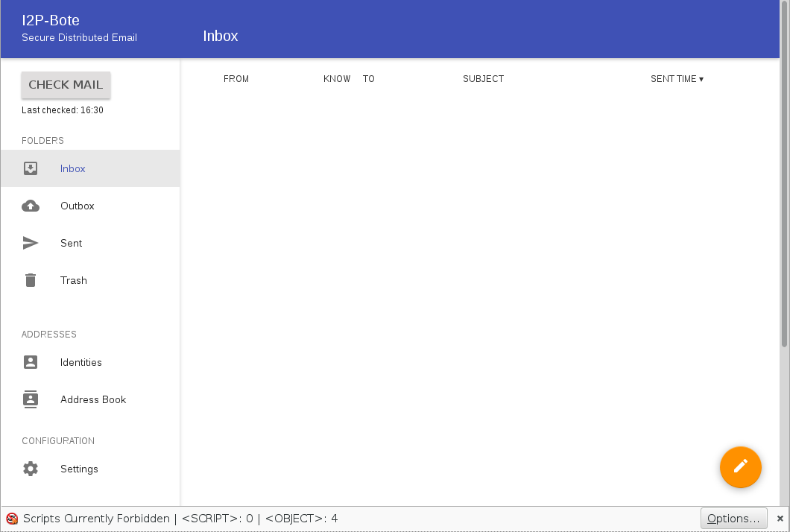Open the Settings page label

tap(79, 469)
